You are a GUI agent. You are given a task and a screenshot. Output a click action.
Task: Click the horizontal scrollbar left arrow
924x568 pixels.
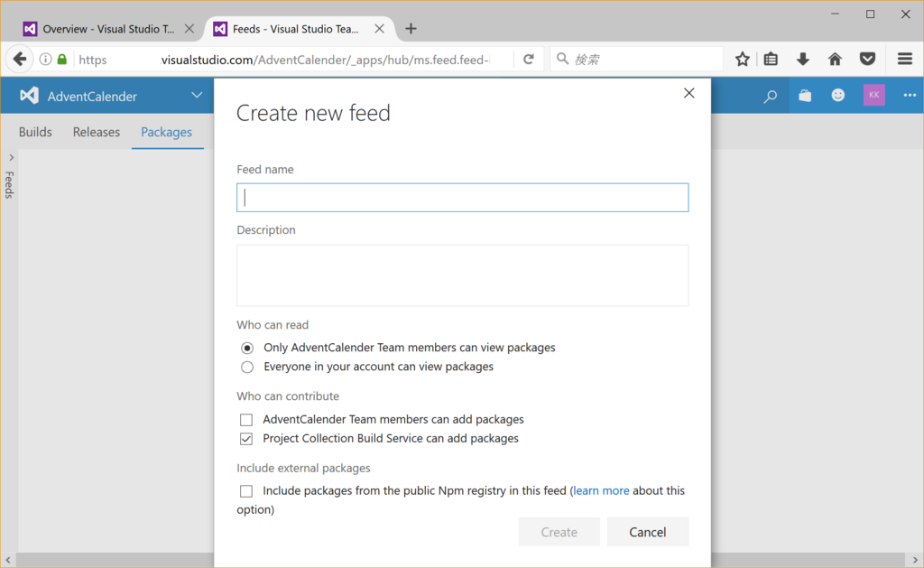tap(7, 560)
